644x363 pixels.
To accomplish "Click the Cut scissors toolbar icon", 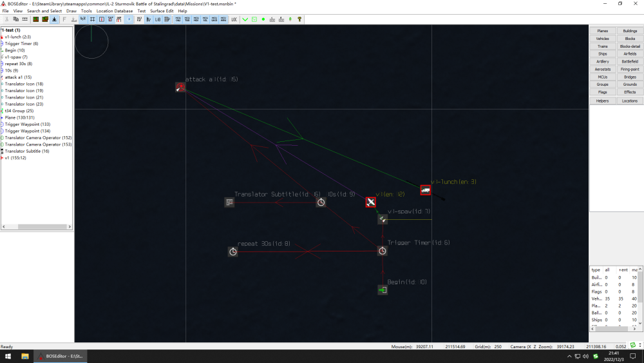I will [x=6, y=19].
